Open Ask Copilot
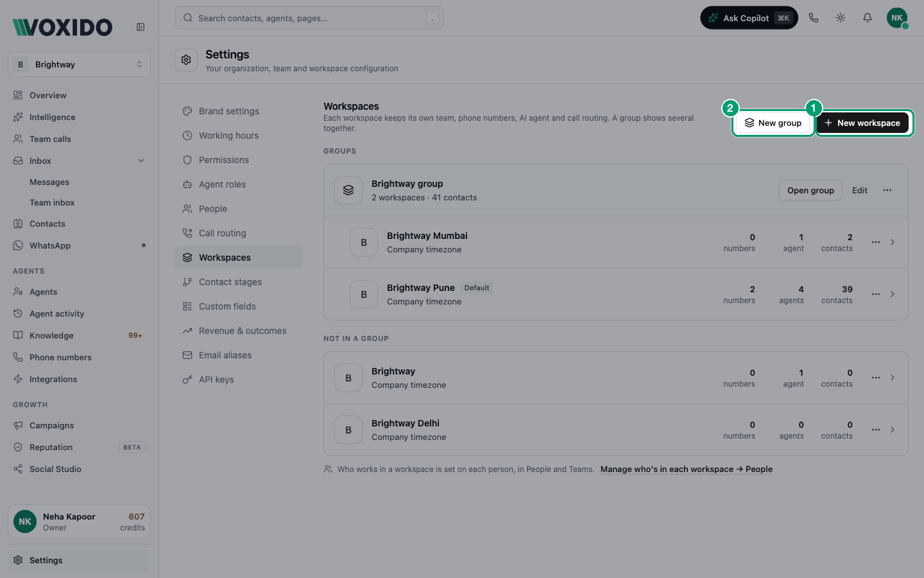This screenshot has width=924, height=578. [749, 18]
